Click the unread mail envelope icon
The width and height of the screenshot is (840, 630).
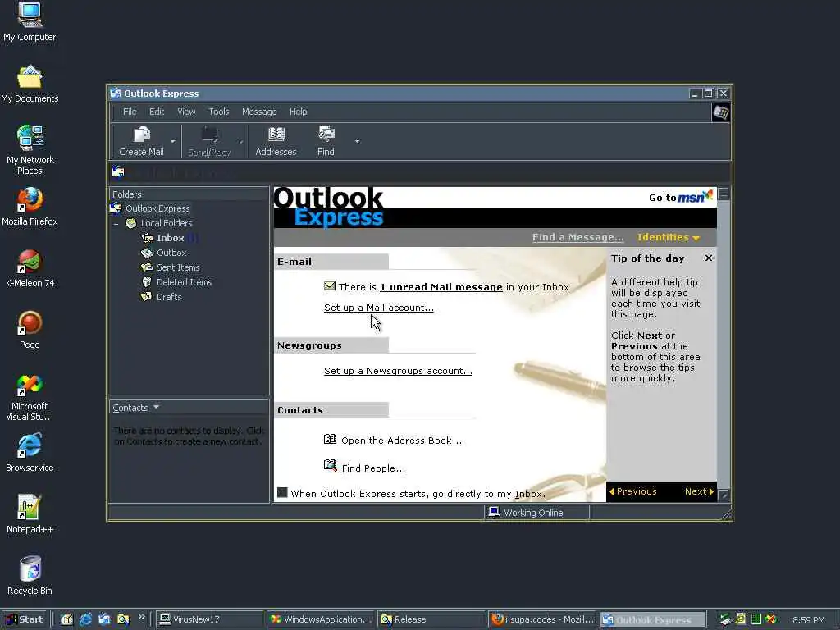point(330,286)
